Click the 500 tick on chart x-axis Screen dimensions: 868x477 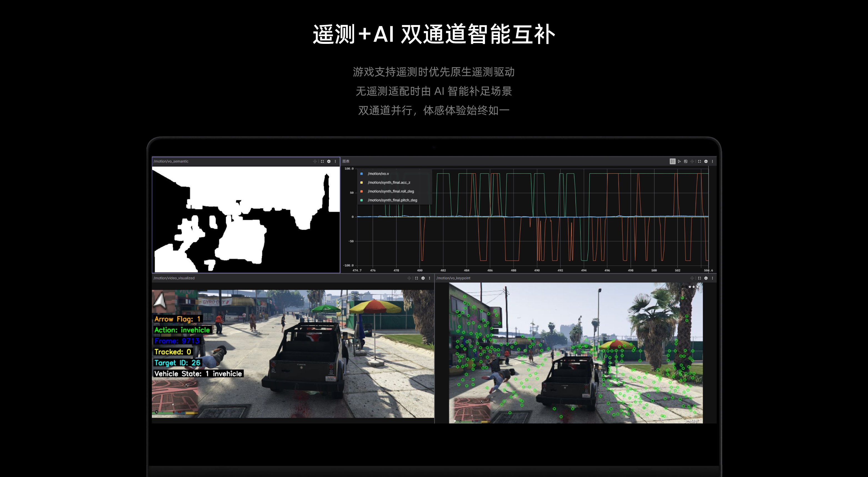654,270
